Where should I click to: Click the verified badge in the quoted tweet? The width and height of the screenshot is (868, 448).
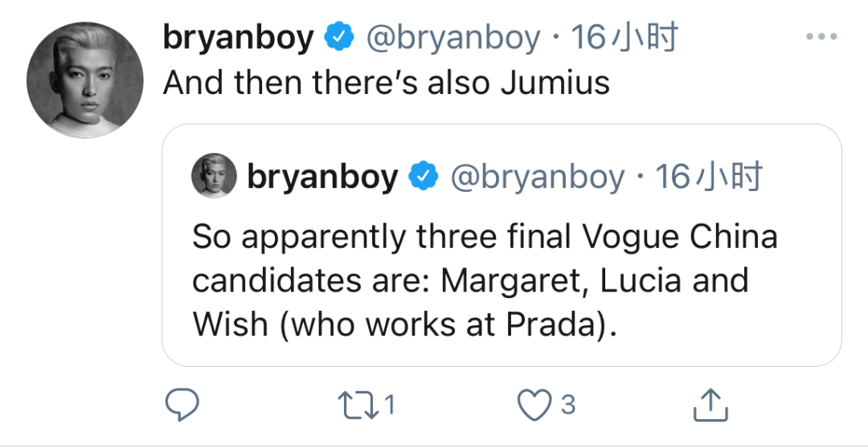(423, 177)
